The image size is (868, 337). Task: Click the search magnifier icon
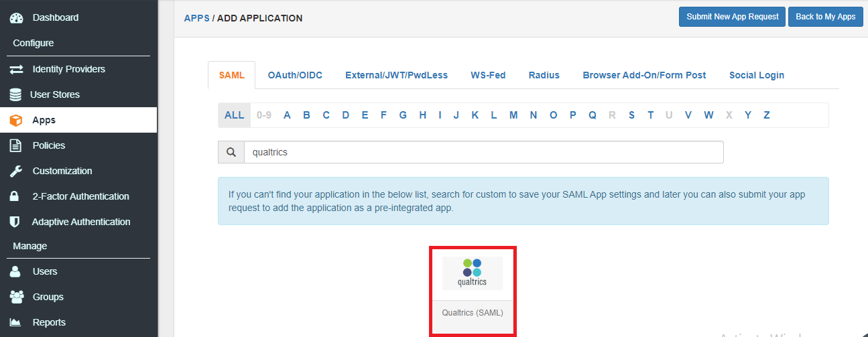click(231, 152)
